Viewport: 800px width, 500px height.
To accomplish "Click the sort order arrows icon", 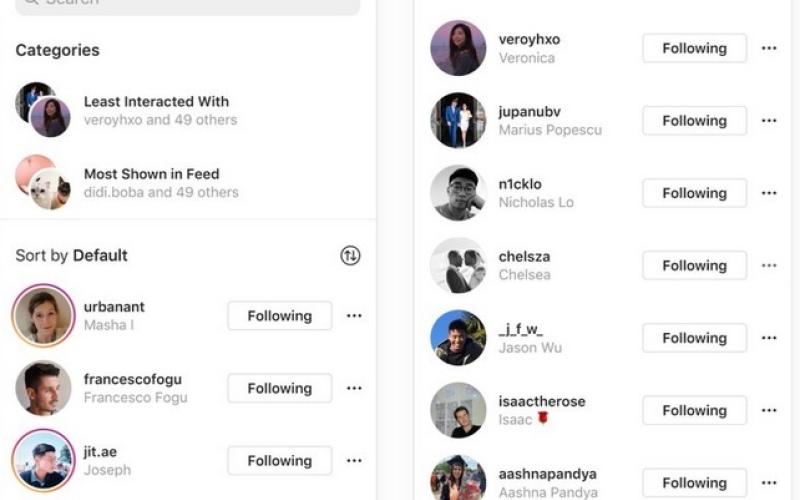I will [350, 255].
